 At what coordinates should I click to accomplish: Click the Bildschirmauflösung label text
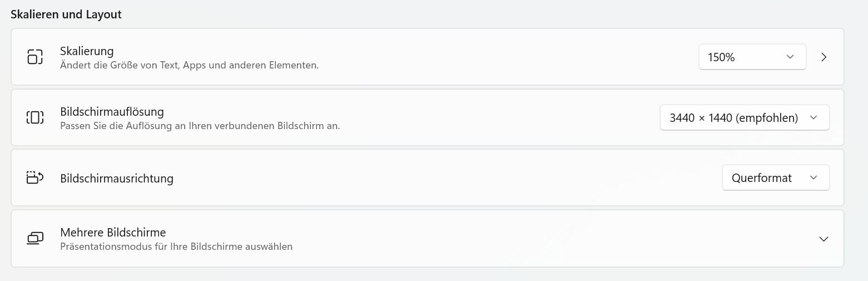pyautogui.click(x=112, y=111)
